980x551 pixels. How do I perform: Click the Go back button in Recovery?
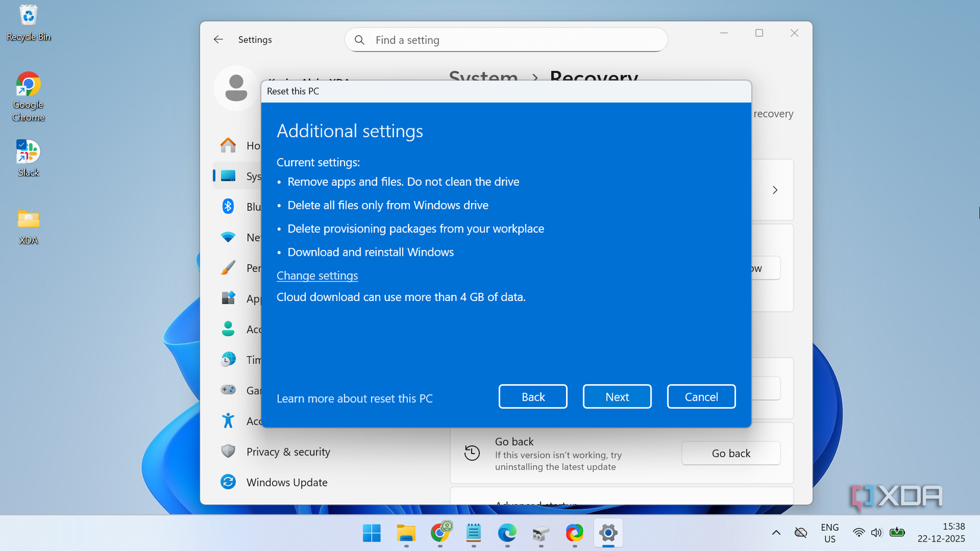[x=731, y=453]
